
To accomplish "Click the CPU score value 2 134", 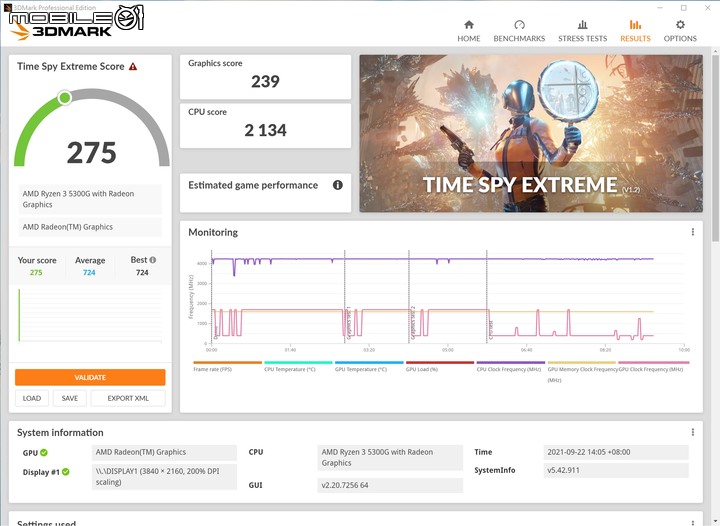I will click(x=265, y=130).
